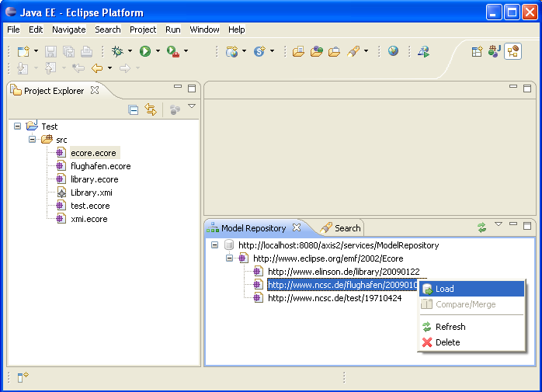This screenshot has width=542, height=392.
Task: Click the Open Type folder icon
Action: click(x=298, y=51)
